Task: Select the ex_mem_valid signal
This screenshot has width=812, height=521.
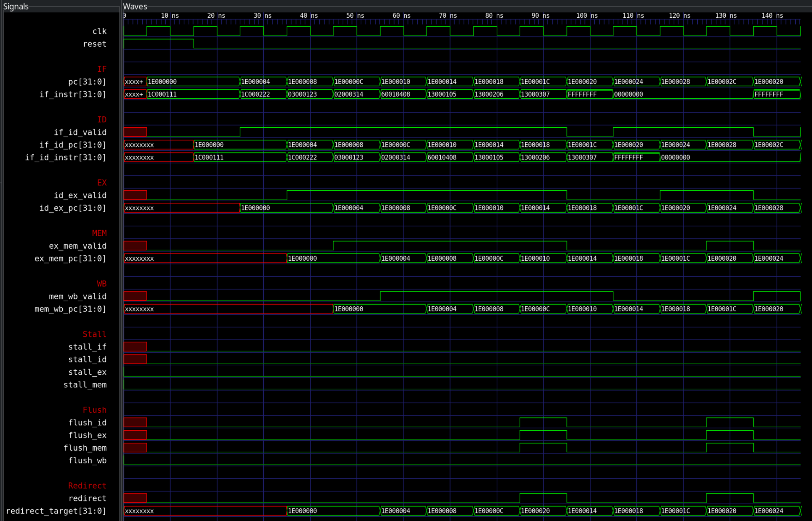Action: [78, 246]
